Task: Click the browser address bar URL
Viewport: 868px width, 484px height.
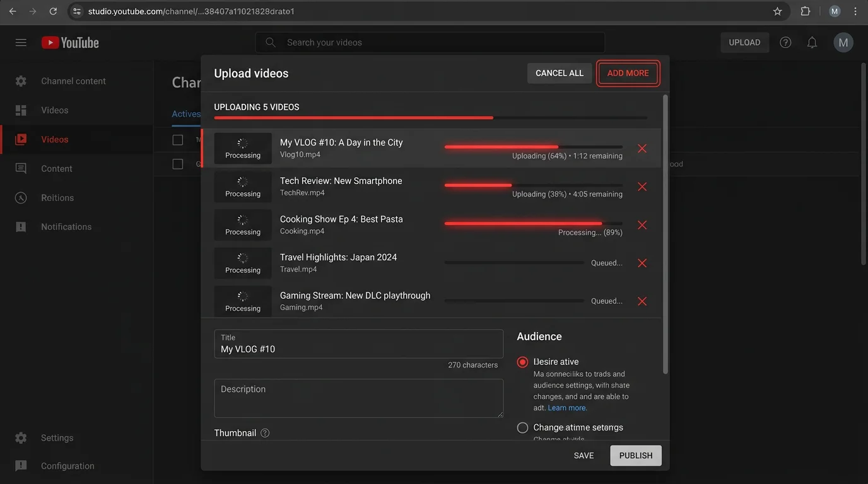Action: [x=191, y=11]
